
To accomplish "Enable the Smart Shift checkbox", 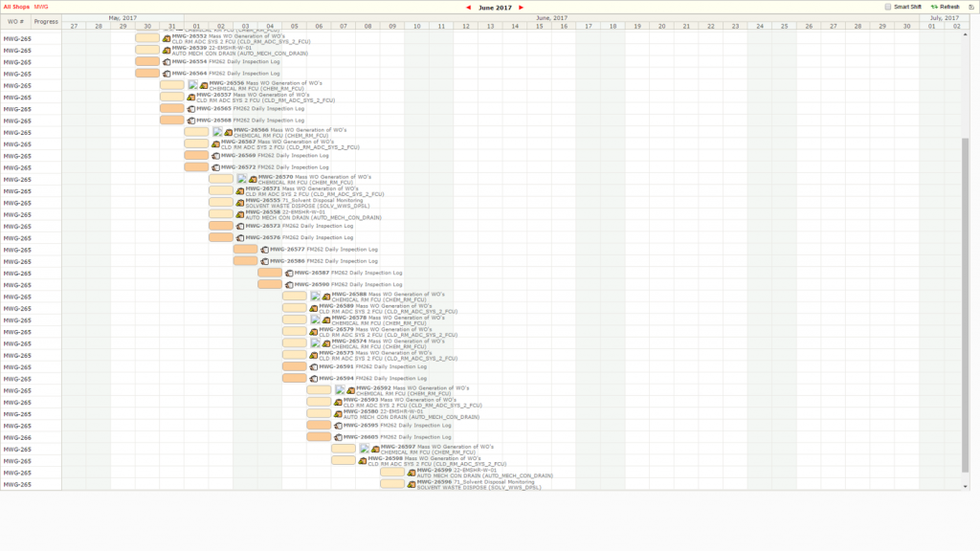I will tap(887, 7).
